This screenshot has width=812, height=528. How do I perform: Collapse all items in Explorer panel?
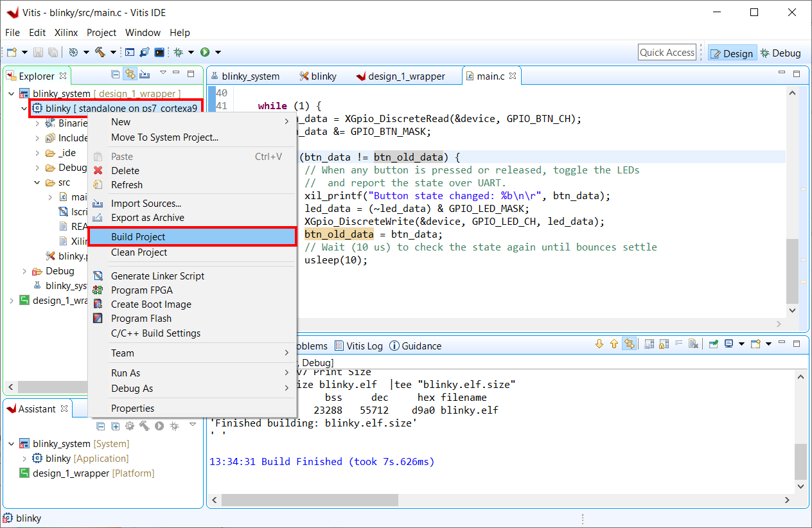[115, 74]
